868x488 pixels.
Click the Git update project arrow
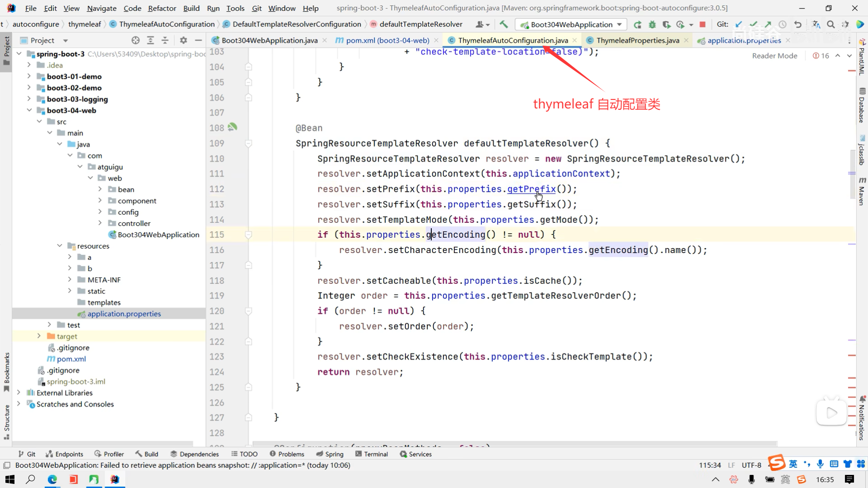[739, 24]
